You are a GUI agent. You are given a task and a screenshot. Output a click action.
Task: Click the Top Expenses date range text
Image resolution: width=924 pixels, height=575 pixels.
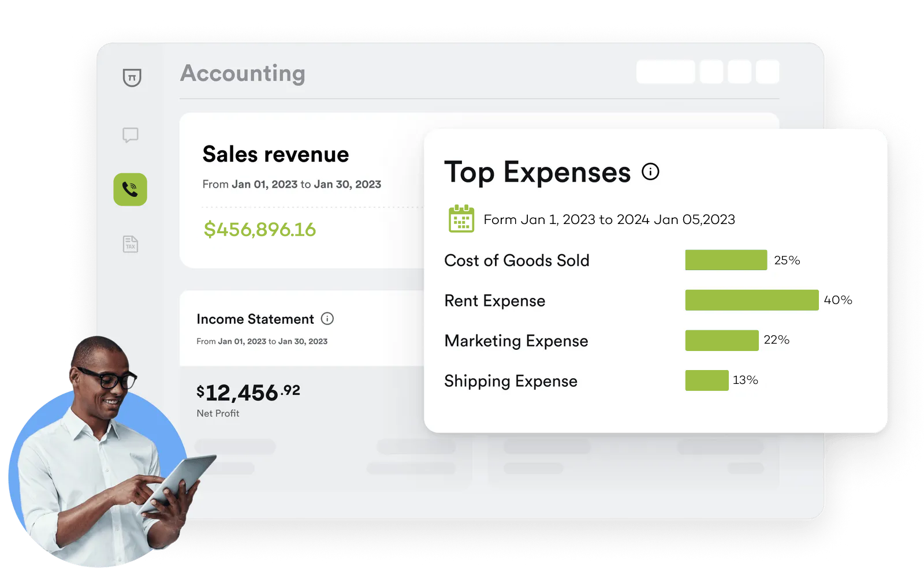click(609, 219)
